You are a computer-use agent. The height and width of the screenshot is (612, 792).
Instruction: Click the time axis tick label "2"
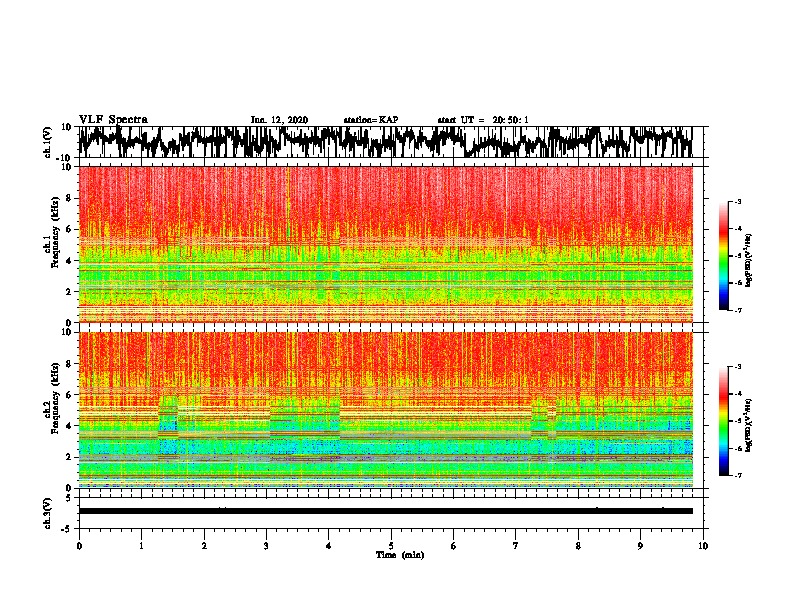(x=204, y=546)
